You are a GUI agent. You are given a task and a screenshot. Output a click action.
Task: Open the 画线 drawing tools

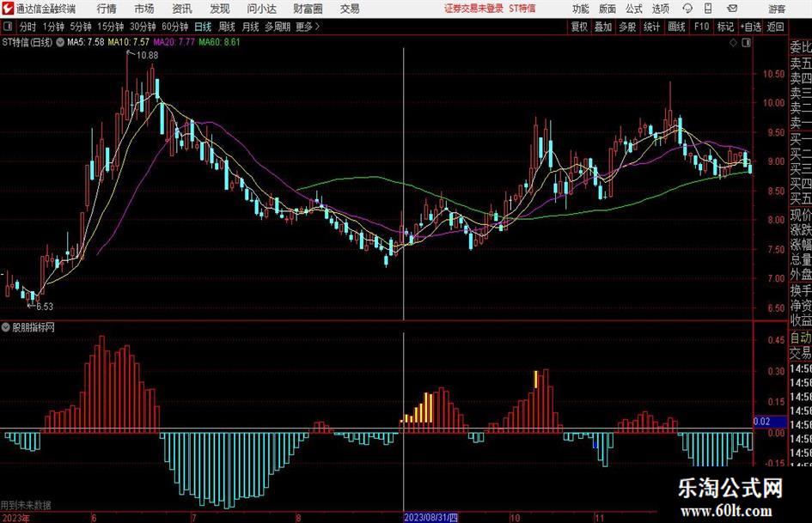[x=676, y=27]
